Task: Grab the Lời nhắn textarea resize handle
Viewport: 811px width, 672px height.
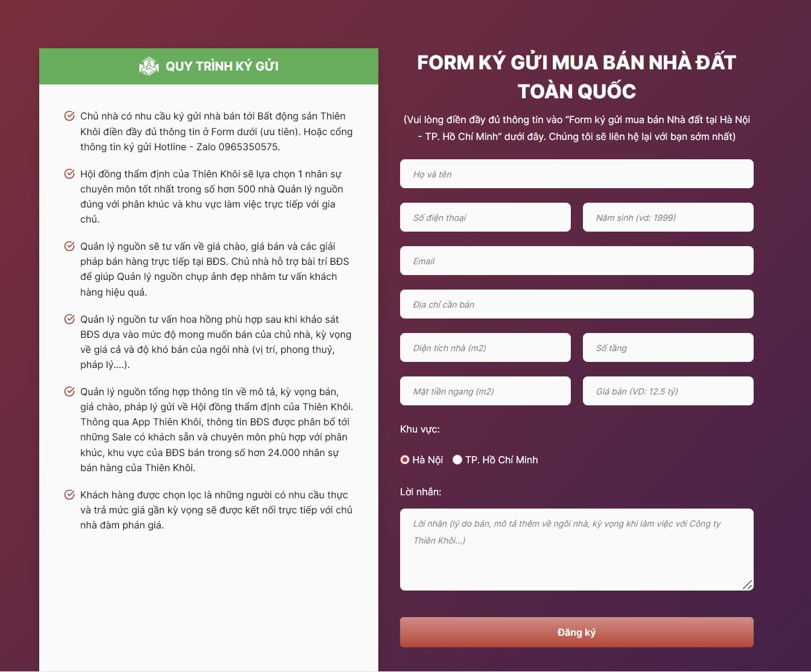Action: tap(748, 585)
